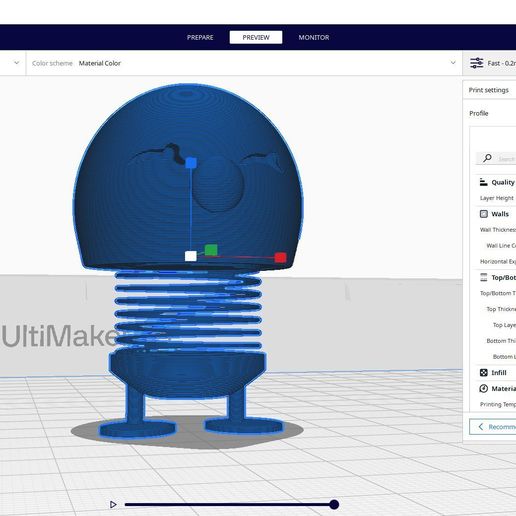Click the white center move handle
This screenshot has height=516, width=516.
(191, 256)
